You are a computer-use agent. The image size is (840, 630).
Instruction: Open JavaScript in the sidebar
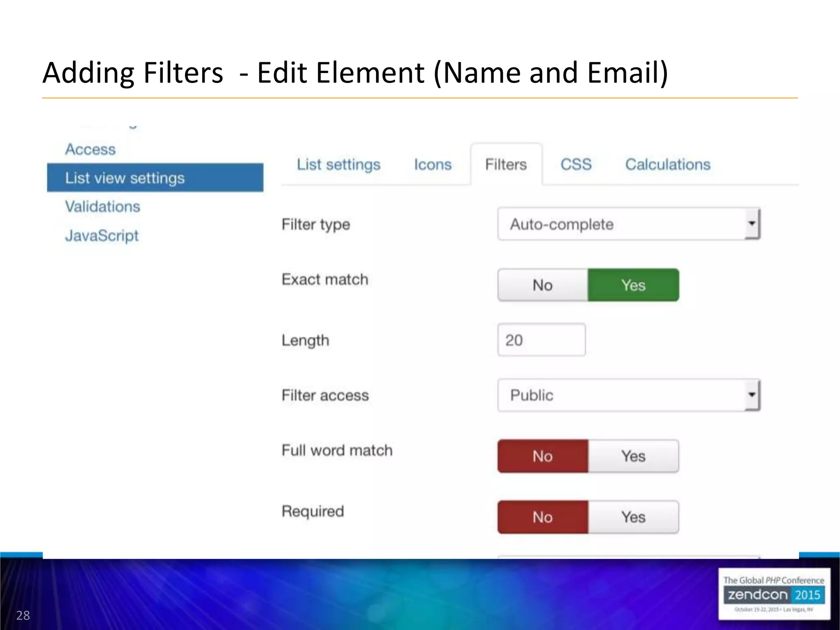pos(102,235)
